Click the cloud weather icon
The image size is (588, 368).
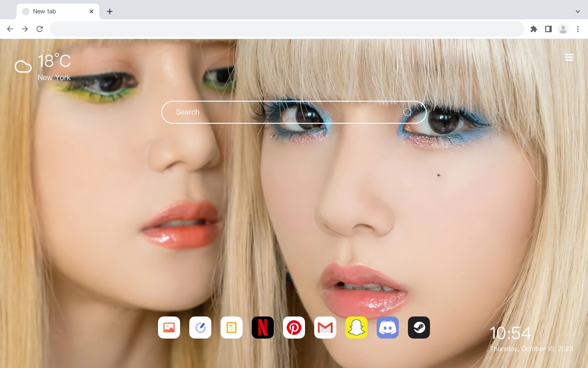[x=23, y=67]
